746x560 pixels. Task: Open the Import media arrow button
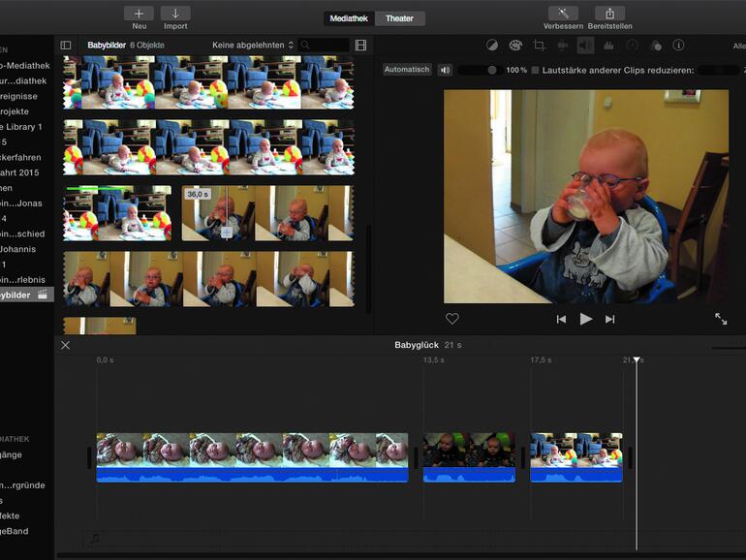pyautogui.click(x=175, y=14)
